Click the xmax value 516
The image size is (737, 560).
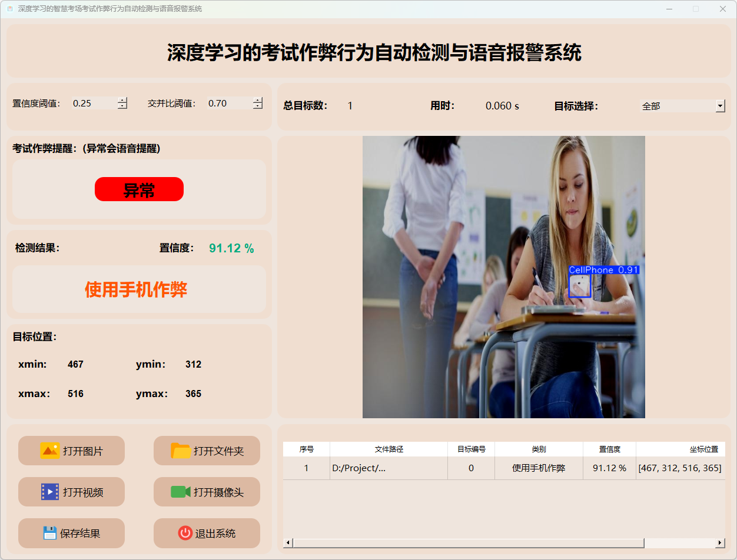(75, 394)
